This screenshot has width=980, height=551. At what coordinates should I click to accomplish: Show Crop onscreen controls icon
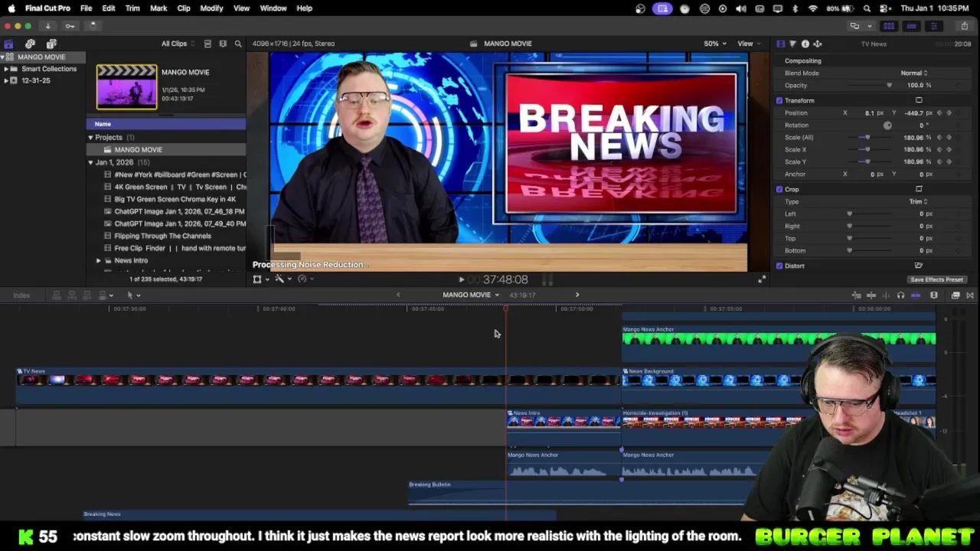(919, 189)
